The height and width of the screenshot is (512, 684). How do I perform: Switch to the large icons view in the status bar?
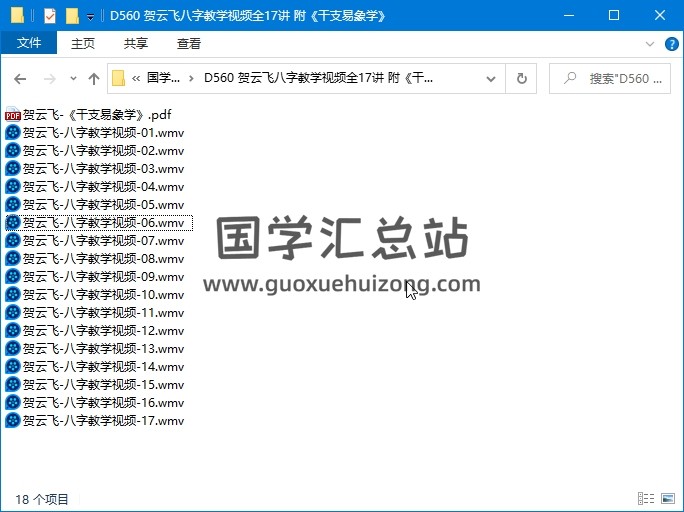(668, 498)
